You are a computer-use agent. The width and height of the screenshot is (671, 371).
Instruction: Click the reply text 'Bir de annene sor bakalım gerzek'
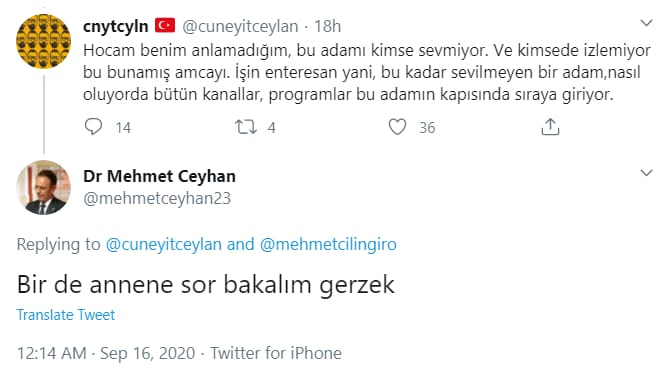[205, 285]
